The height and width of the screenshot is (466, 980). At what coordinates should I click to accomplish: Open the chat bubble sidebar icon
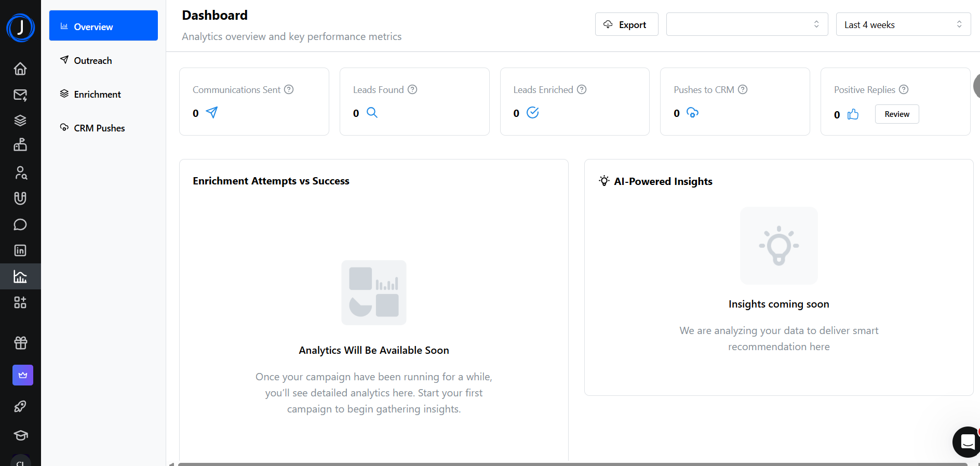[x=20, y=224]
